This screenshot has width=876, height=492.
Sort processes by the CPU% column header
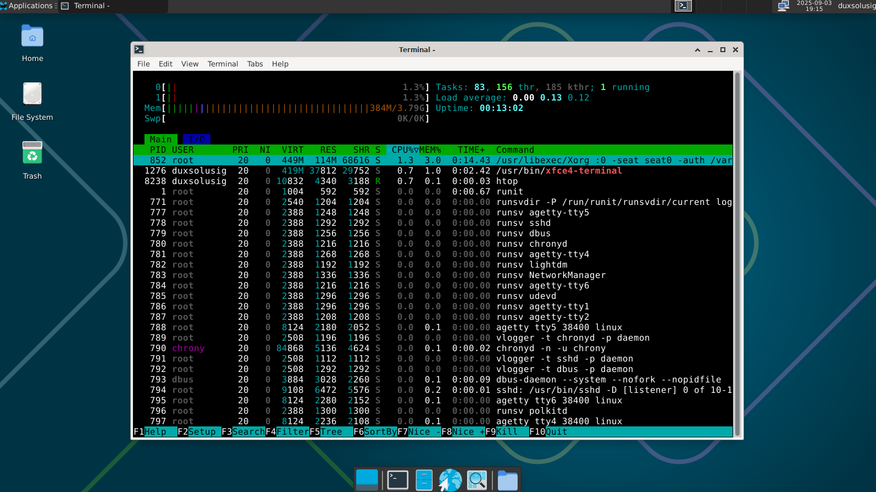tap(402, 149)
